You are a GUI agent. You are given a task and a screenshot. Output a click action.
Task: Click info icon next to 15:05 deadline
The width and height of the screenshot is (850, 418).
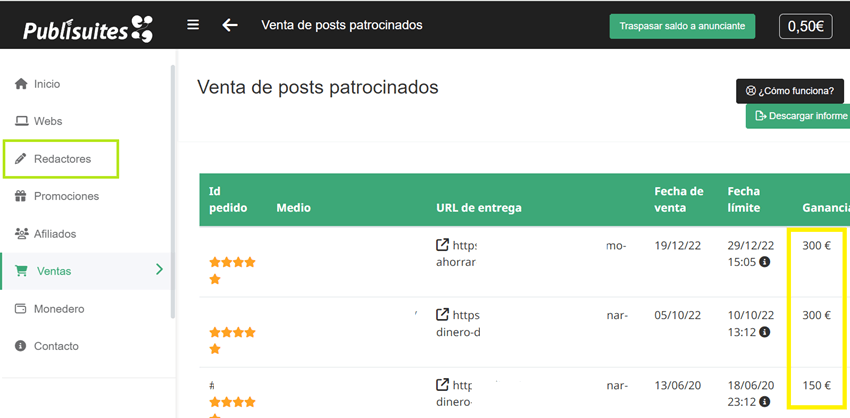765,262
